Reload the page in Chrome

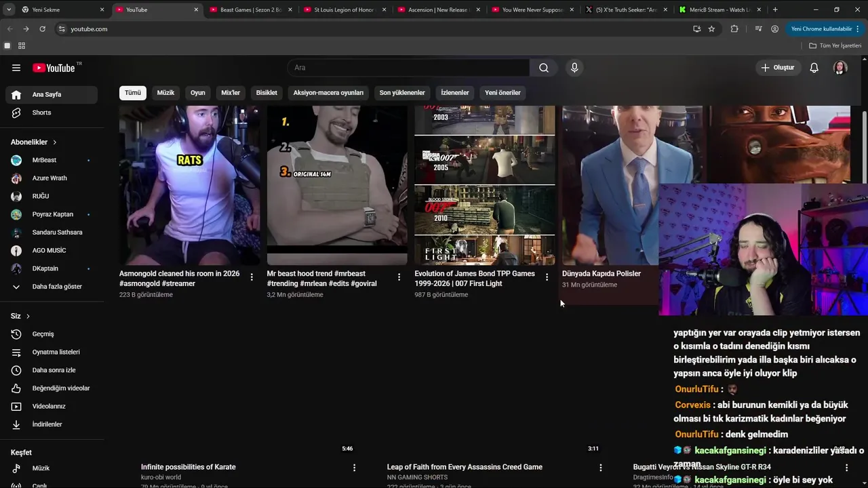pos(42,29)
